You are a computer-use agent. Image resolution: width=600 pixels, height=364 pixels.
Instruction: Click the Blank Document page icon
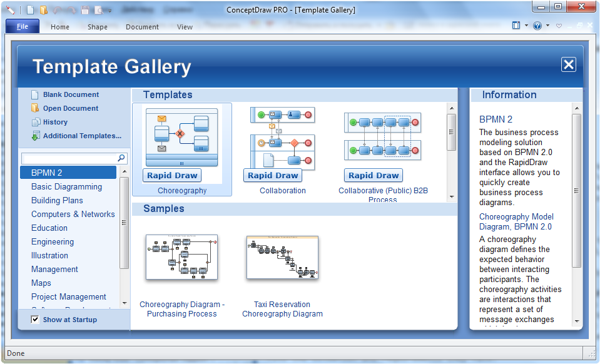click(35, 94)
